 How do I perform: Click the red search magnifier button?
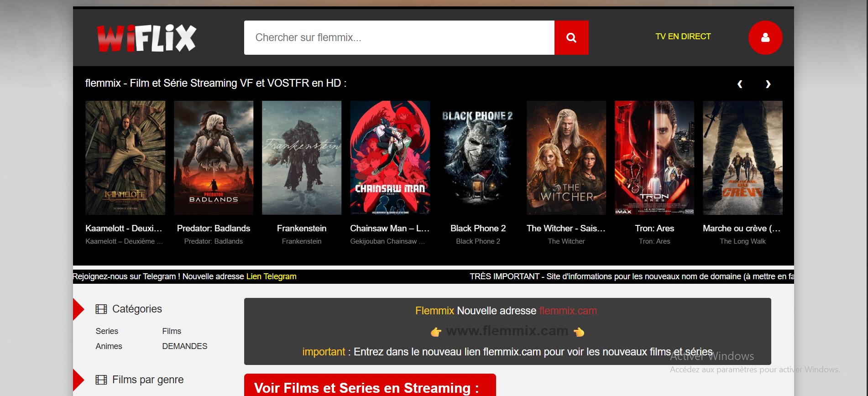pyautogui.click(x=571, y=38)
